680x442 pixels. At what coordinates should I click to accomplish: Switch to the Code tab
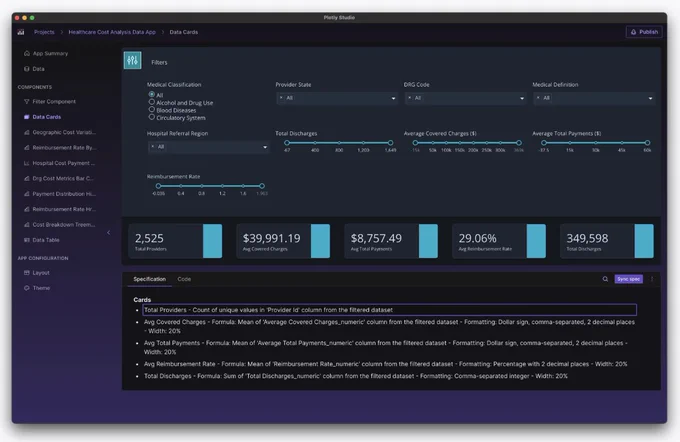point(184,279)
